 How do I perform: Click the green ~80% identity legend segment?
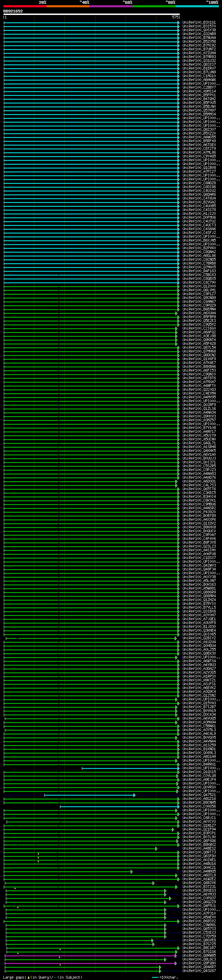154,6
